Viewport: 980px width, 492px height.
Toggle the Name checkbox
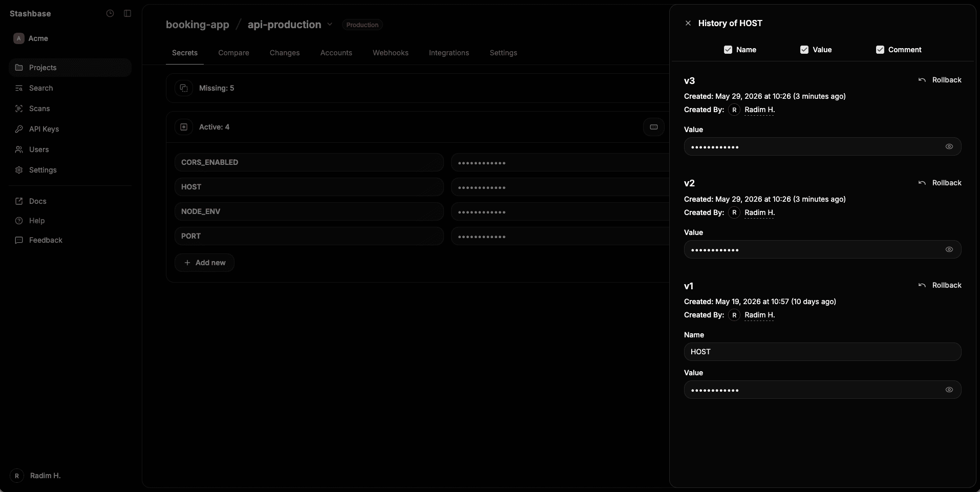(x=728, y=50)
